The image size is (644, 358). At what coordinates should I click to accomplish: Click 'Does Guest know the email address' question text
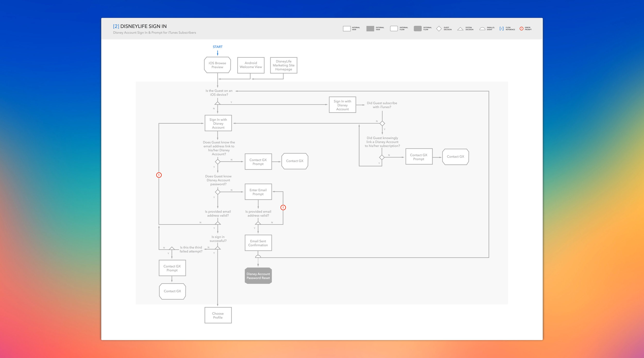[x=219, y=148]
